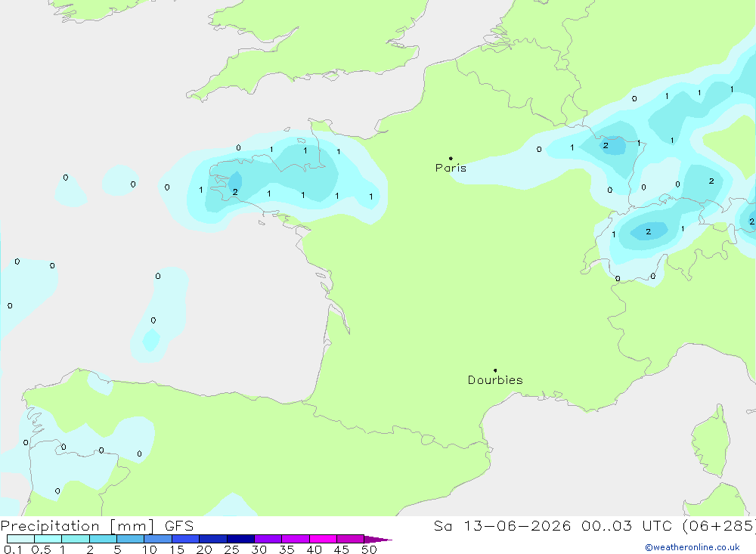Viewport: 756px width, 554px height.
Task: Select the black dot marking Dourbies
Action: tap(495, 370)
